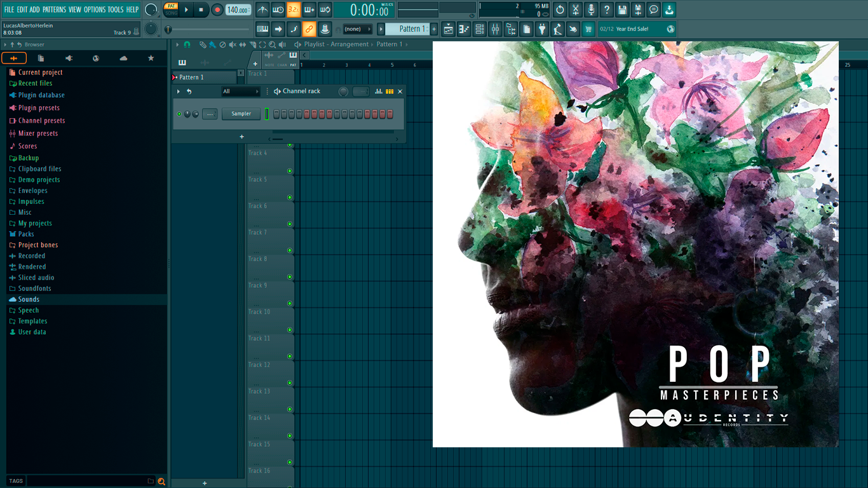Toggle the countdown before recording button
The image size is (868, 488).
tap(294, 10)
